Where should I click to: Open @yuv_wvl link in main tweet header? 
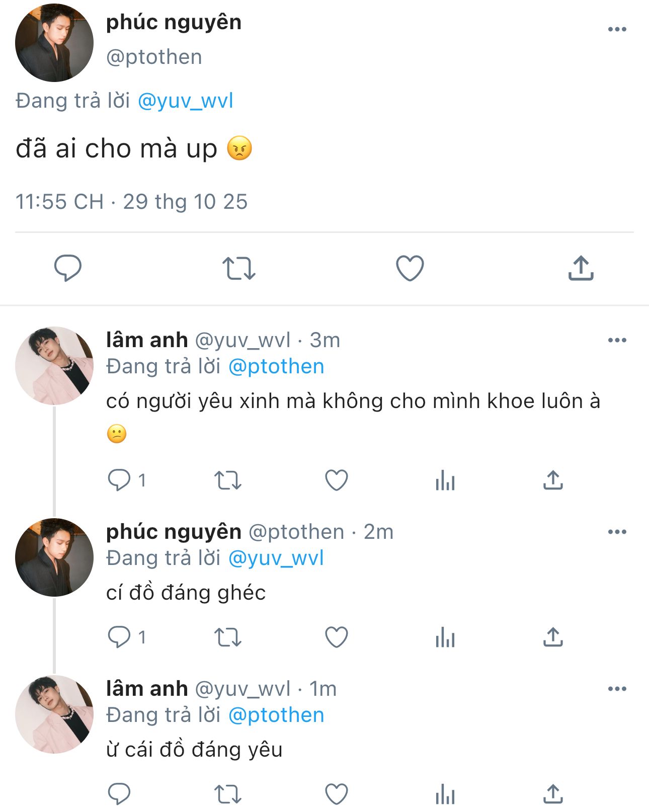pos(185,101)
